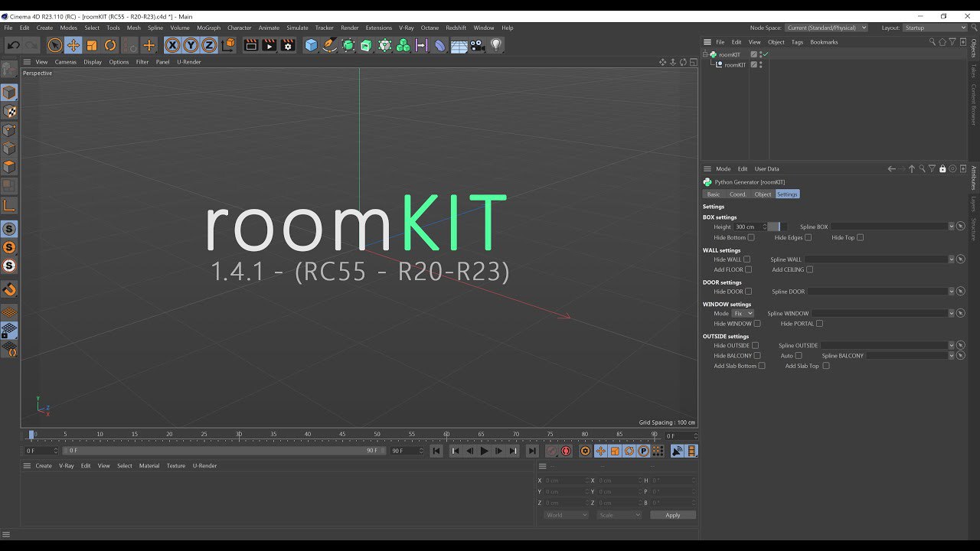Go to start of animation

pos(436,452)
